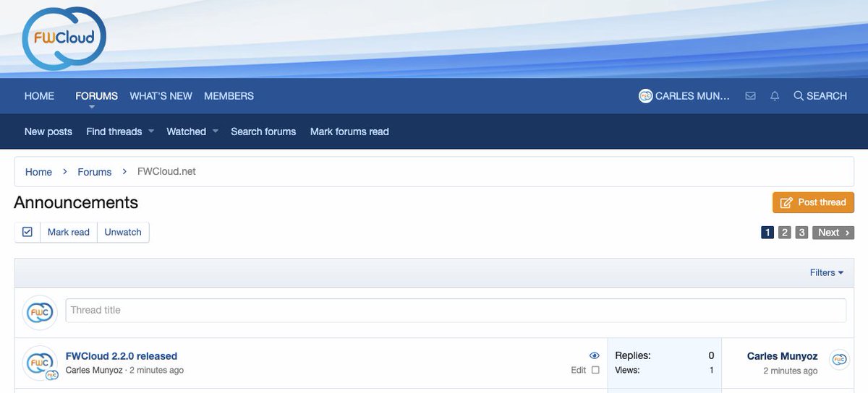Open Search forums in the sub-navigation
This screenshot has height=393, width=868.
(263, 131)
